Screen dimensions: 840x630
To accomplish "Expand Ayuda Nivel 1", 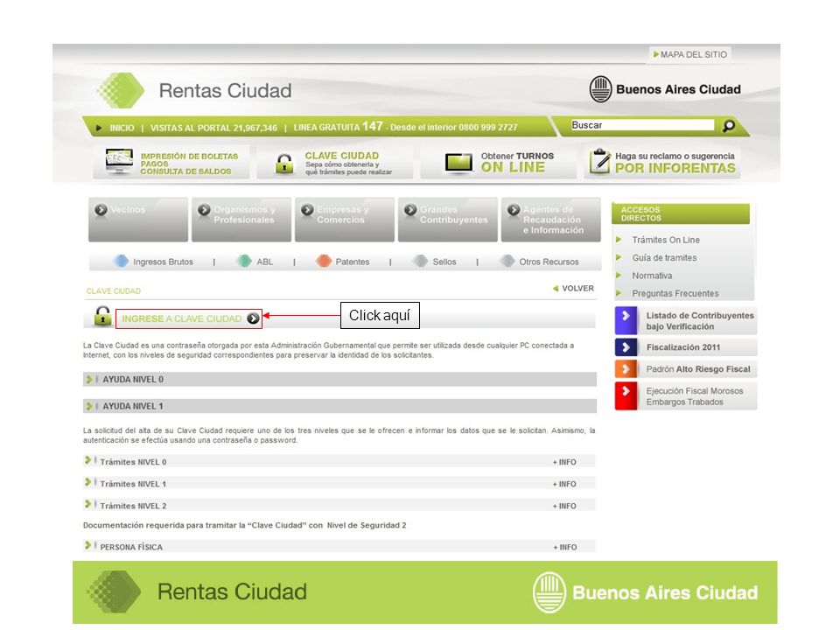I will click(x=339, y=406).
